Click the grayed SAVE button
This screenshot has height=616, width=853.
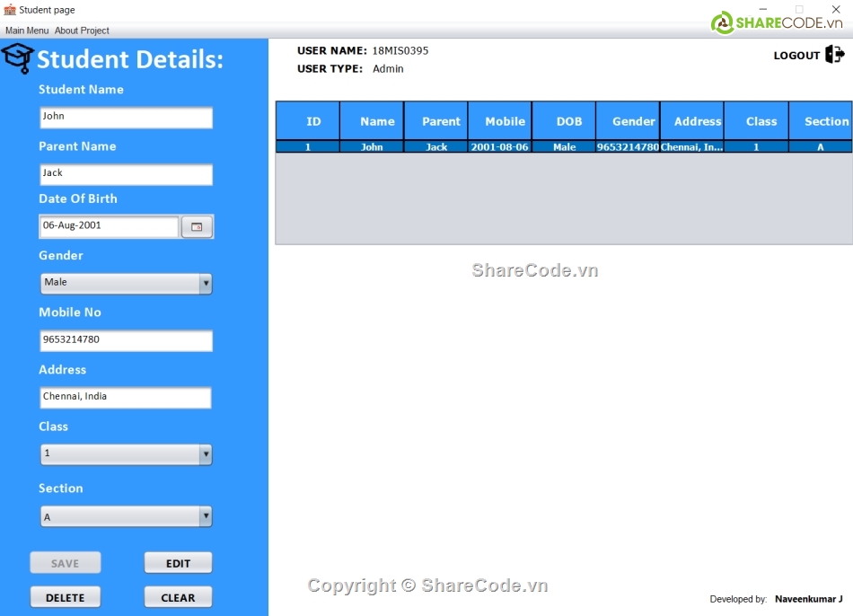(x=65, y=563)
